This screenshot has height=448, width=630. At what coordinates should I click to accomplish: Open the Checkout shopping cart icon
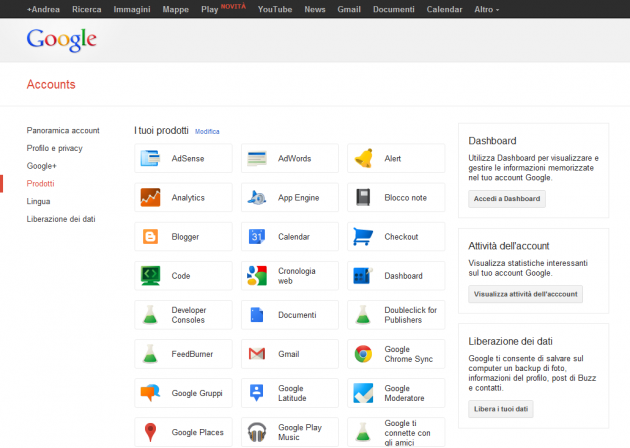pos(363,236)
